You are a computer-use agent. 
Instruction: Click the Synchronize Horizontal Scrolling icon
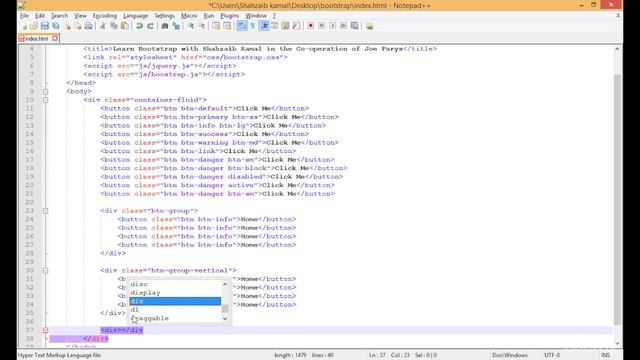click(x=227, y=26)
